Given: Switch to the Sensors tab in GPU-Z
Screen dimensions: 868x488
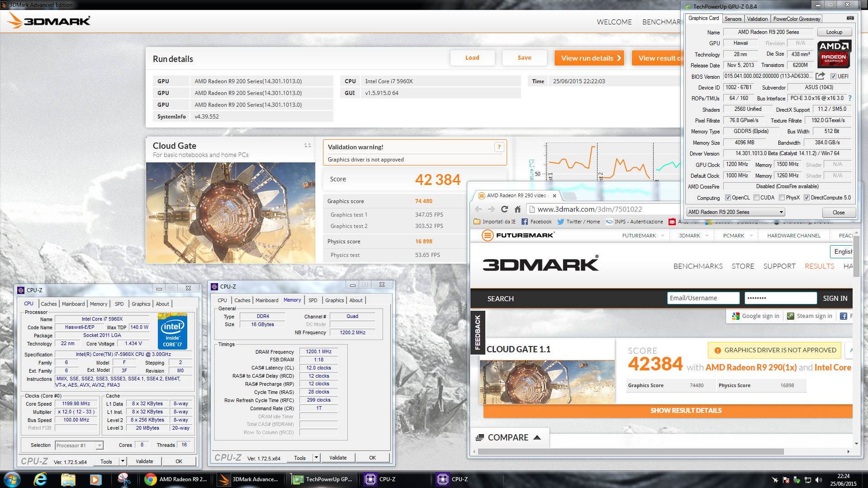Looking at the screenshot, I should tap(733, 19).
